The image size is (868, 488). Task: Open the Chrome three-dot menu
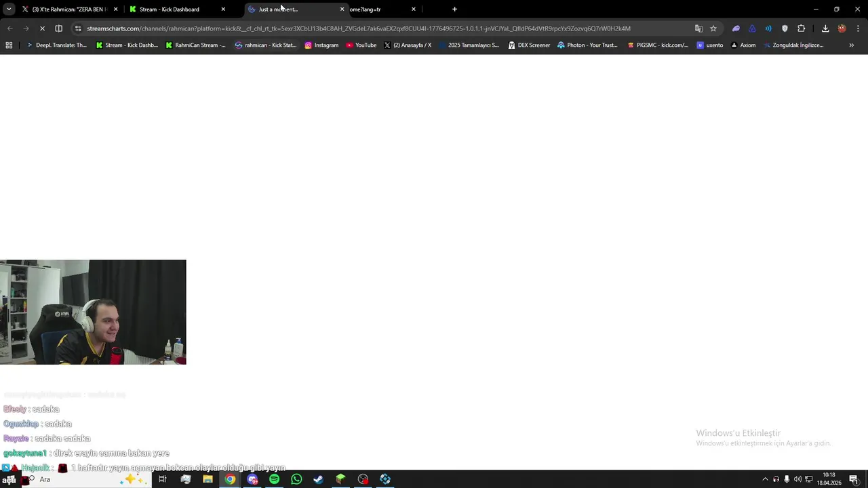click(858, 28)
